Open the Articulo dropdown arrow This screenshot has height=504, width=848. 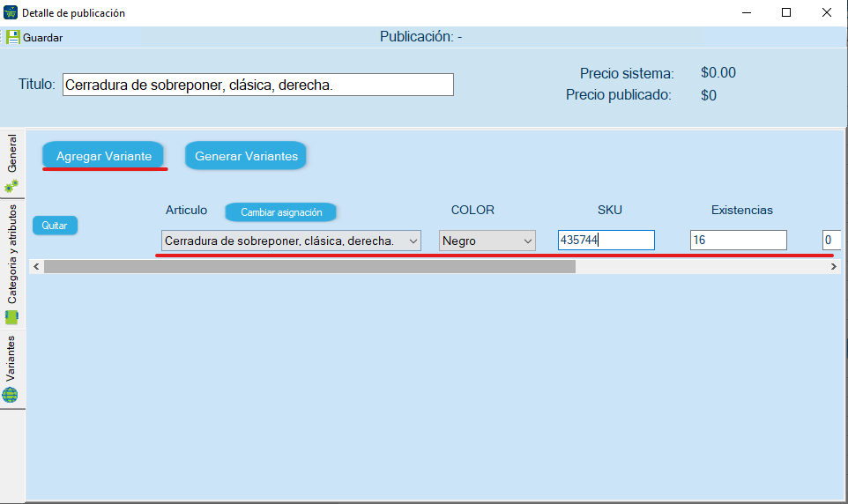(413, 241)
